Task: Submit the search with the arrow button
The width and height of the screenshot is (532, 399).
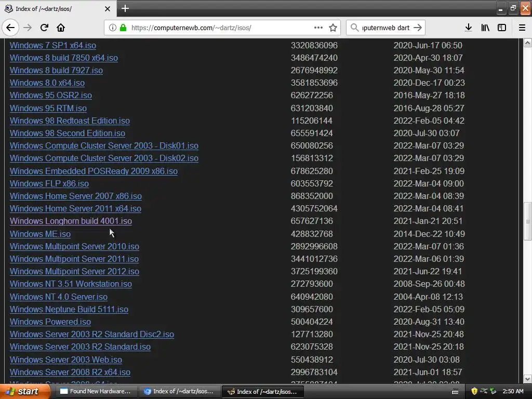Action: click(x=418, y=28)
